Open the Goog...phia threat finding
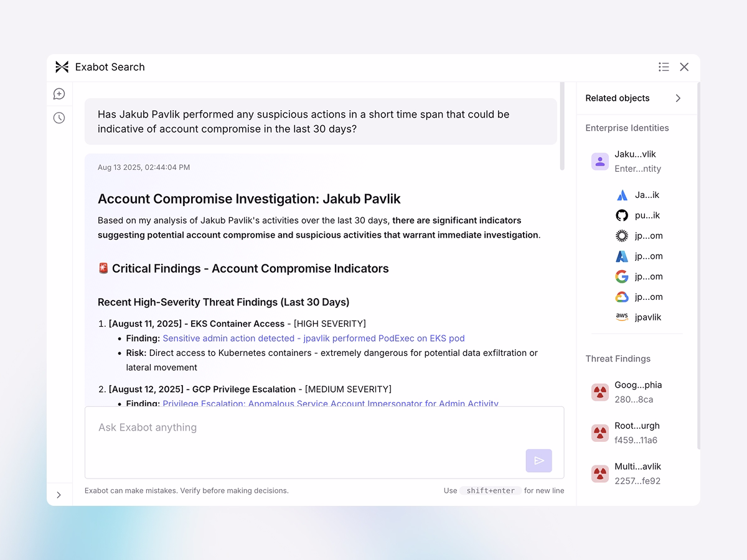This screenshot has width=747, height=560. (627, 392)
